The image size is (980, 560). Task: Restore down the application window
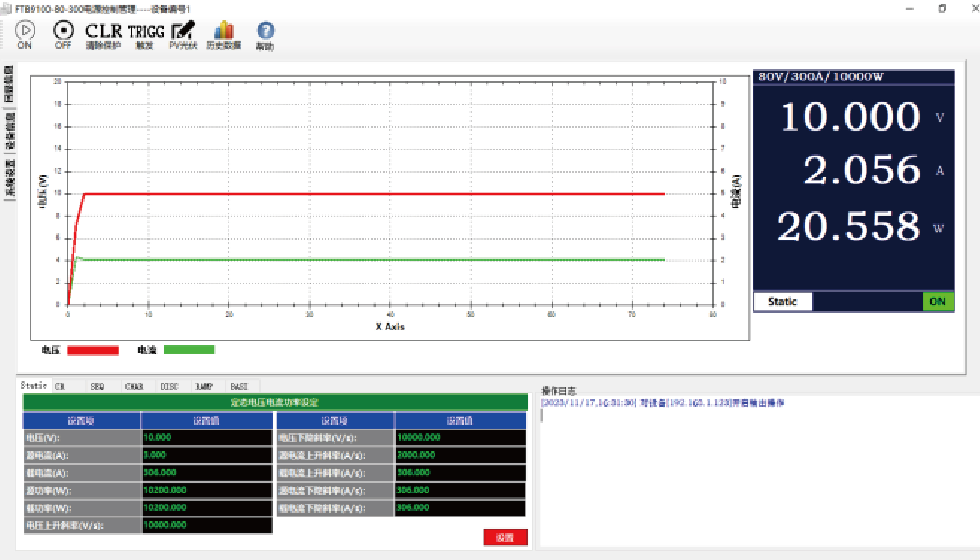(x=942, y=8)
